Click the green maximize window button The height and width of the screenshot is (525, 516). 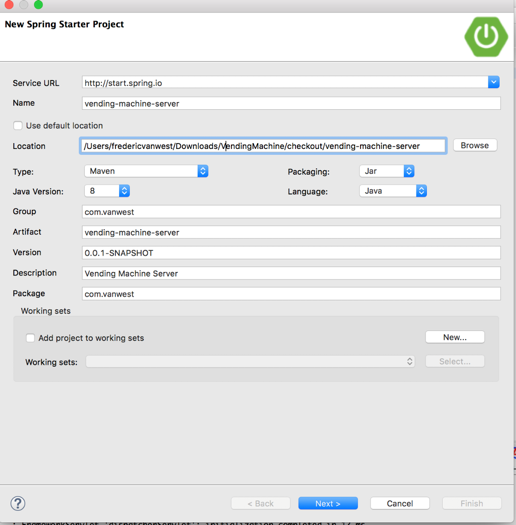click(x=39, y=4)
